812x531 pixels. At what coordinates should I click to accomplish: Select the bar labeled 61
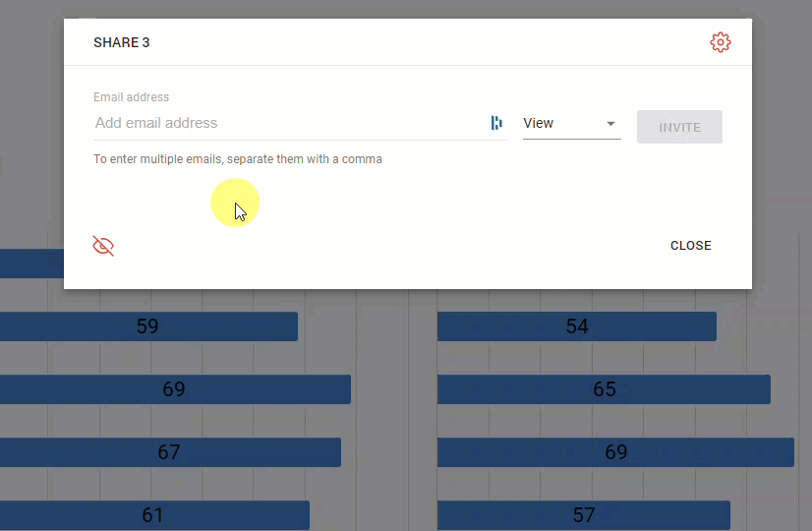(x=153, y=515)
